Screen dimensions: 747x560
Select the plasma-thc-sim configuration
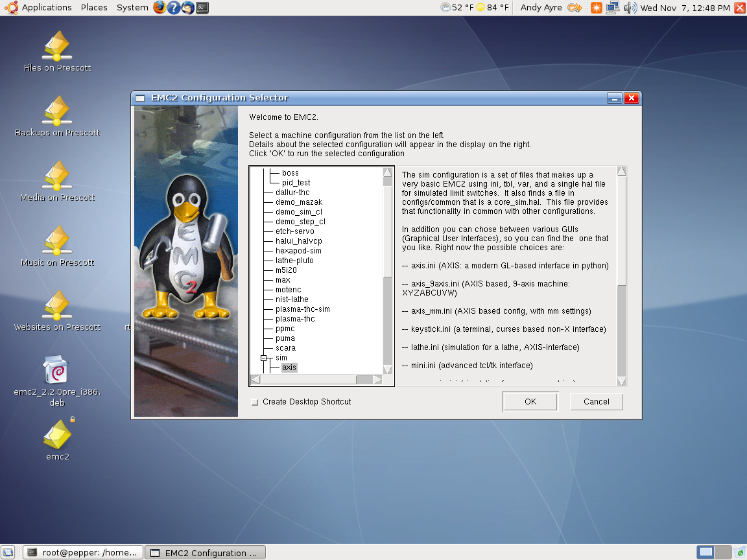[303, 309]
